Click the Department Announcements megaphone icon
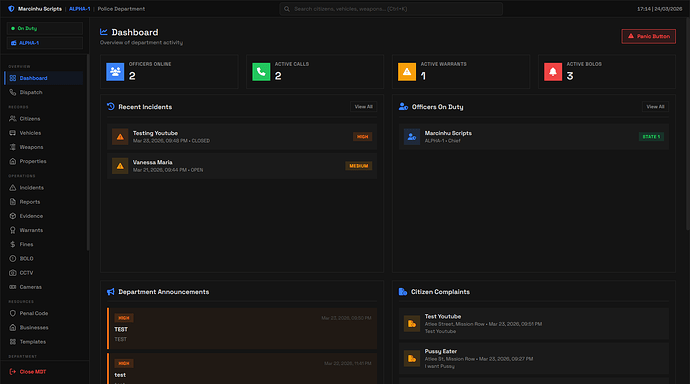The image size is (690, 384). click(x=110, y=292)
